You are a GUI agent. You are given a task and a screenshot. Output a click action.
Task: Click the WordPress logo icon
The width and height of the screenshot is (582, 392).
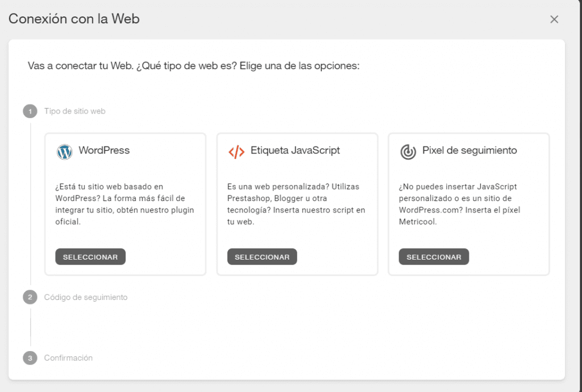point(65,152)
